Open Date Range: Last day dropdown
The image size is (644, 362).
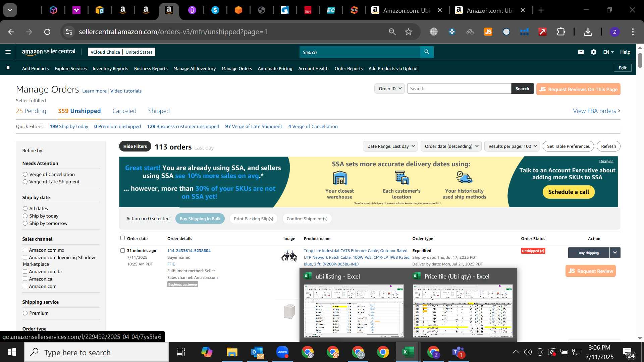[x=390, y=146]
